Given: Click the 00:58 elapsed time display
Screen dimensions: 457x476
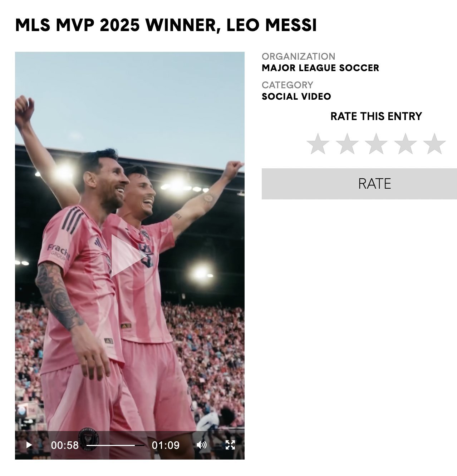Looking at the screenshot, I should (65, 445).
